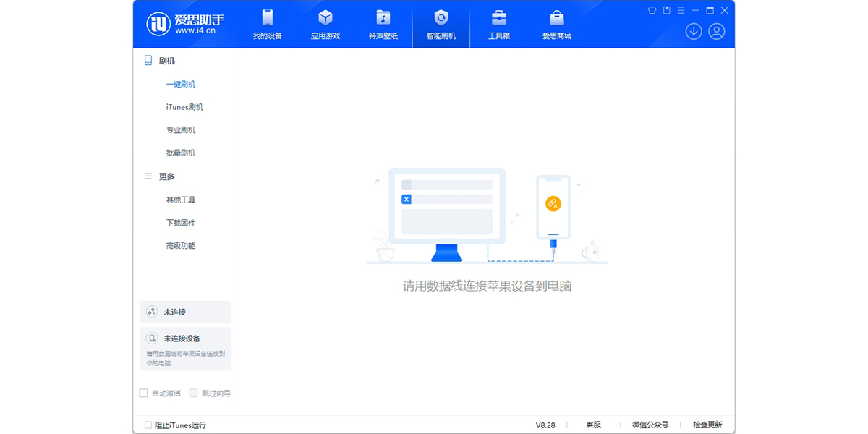Close the 爱思助手 window
868x434 pixels.
click(x=724, y=10)
